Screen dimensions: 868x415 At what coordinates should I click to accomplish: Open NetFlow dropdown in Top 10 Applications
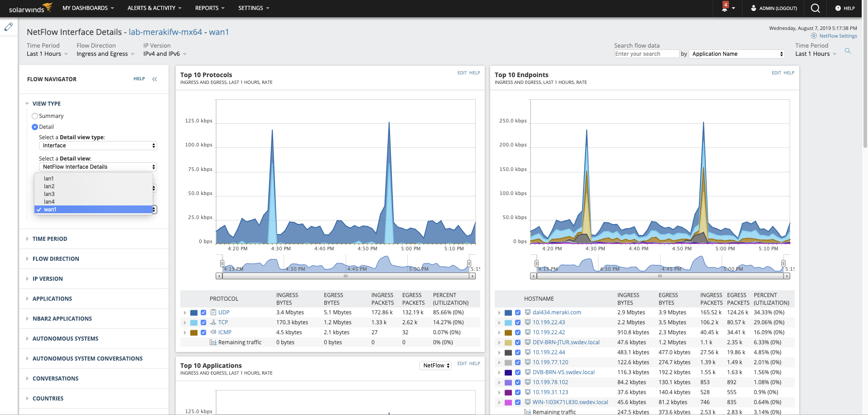[x=435, y=366]
